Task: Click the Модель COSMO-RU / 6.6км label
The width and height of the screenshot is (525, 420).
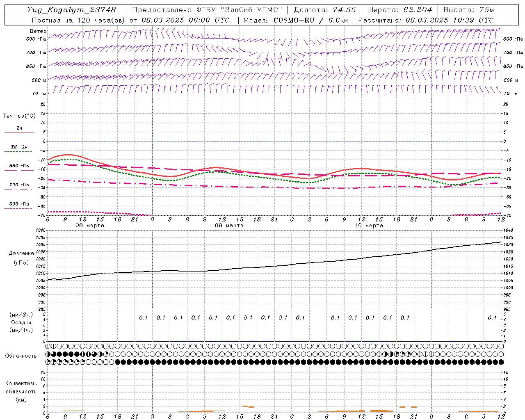Action: click(295, 20)
